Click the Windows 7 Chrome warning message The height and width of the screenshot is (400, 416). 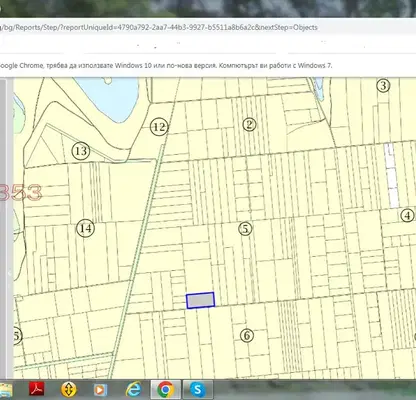click(166, 65)
